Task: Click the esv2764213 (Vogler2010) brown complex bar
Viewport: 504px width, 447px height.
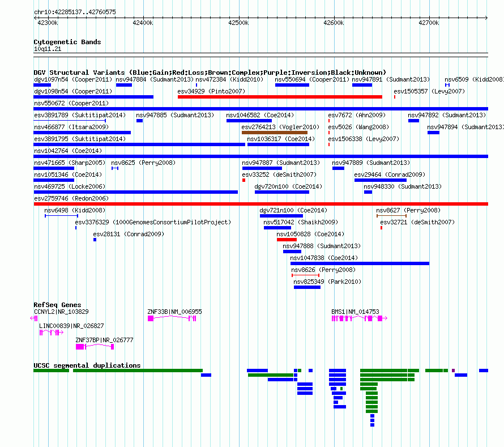Action: click(x=275, y=133)
